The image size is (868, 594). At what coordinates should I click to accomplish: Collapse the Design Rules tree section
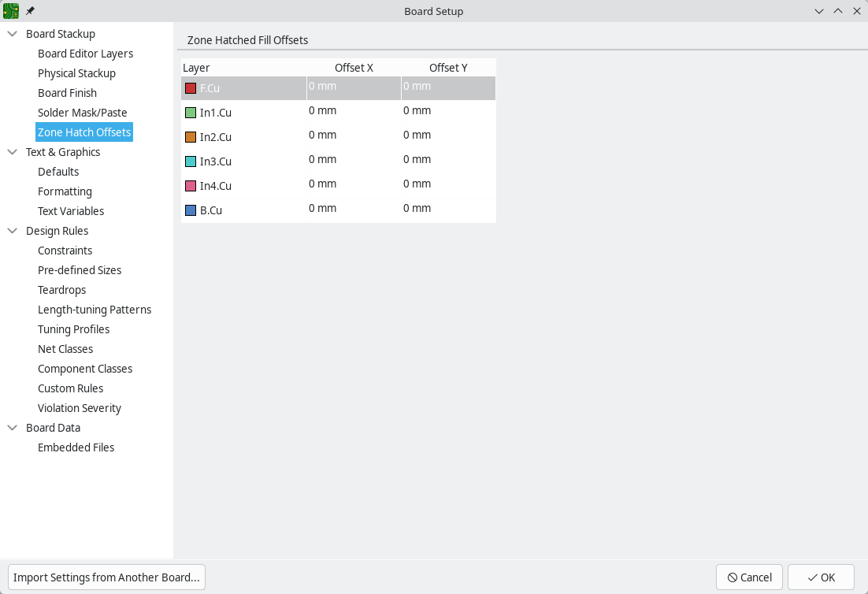point(13,231)
